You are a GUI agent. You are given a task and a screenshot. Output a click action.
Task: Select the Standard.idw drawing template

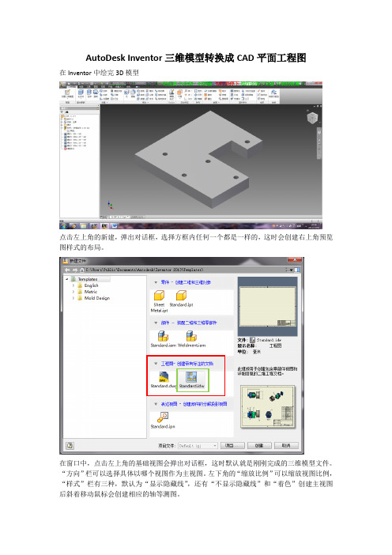(191, 379)
